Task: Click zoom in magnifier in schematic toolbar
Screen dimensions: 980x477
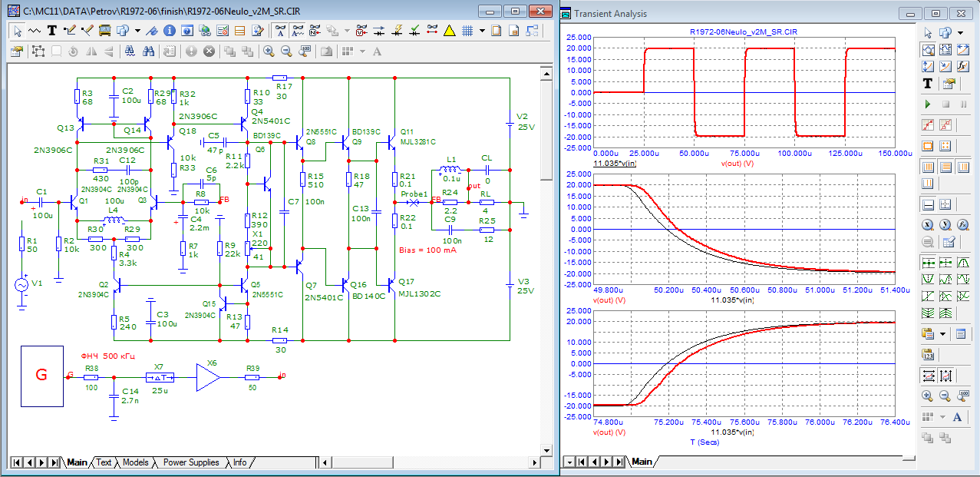Action: 269,51
